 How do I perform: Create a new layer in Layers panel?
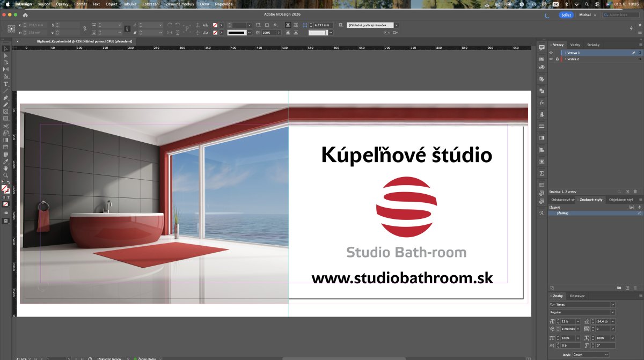tap(627, 191)
